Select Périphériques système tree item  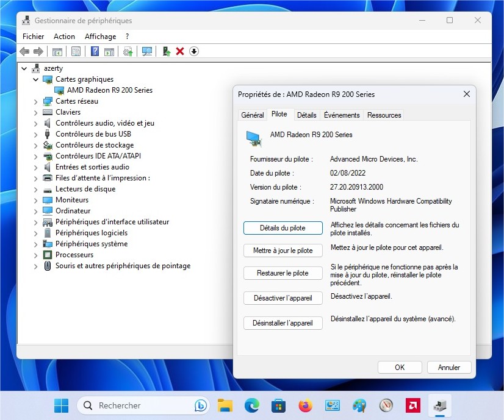(x=92, y=244)
